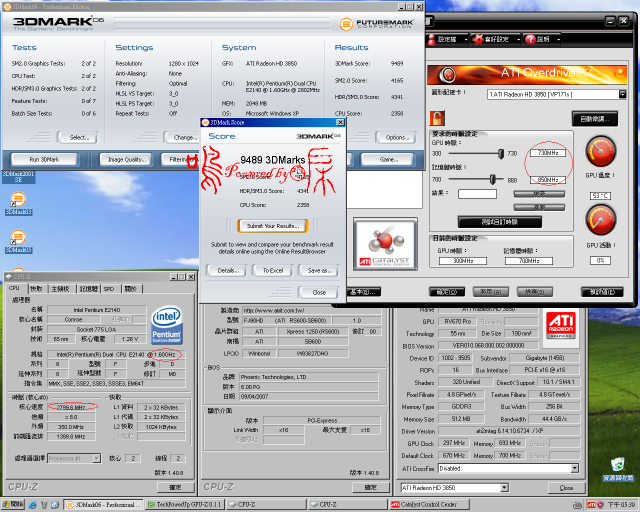Image resolution: width=640 pixels, height=512 pixels.
Task: Click the Intel Pentium logo in CPU-Z
Action: point(167,325)
